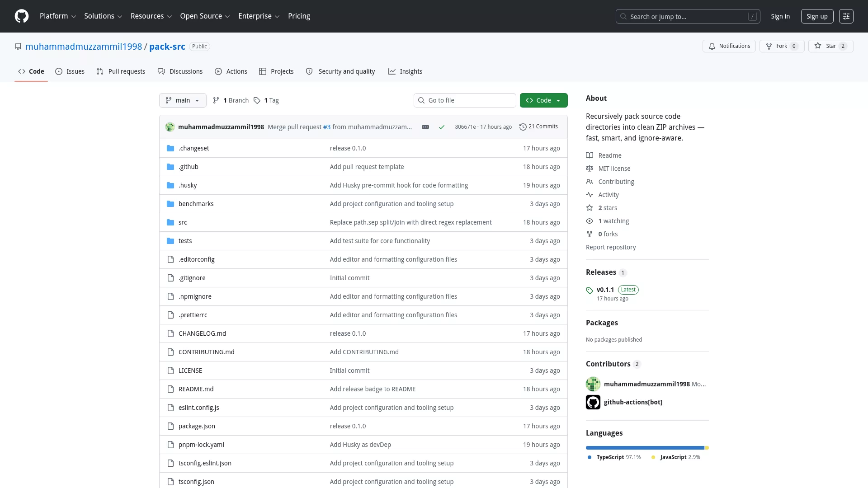The width and height of the screenshot is (868, 488).
Task: Expand the Enterprise menu
Action: 259,16
